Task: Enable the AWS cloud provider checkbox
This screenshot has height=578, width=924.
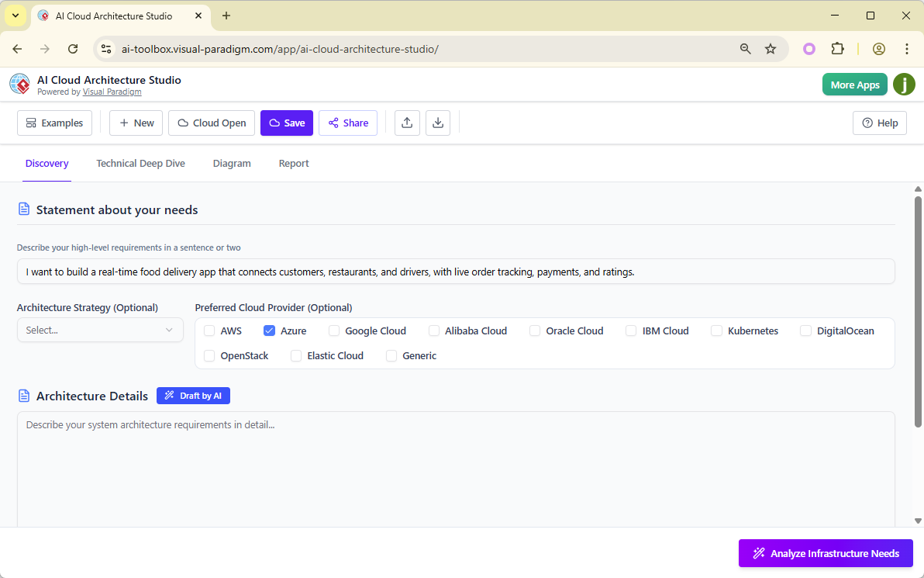Action: click(x=209, y=331)
